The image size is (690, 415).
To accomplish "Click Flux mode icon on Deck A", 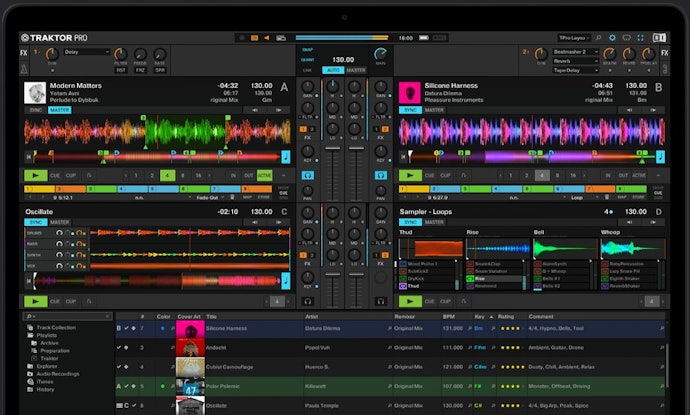I will 89,176.
